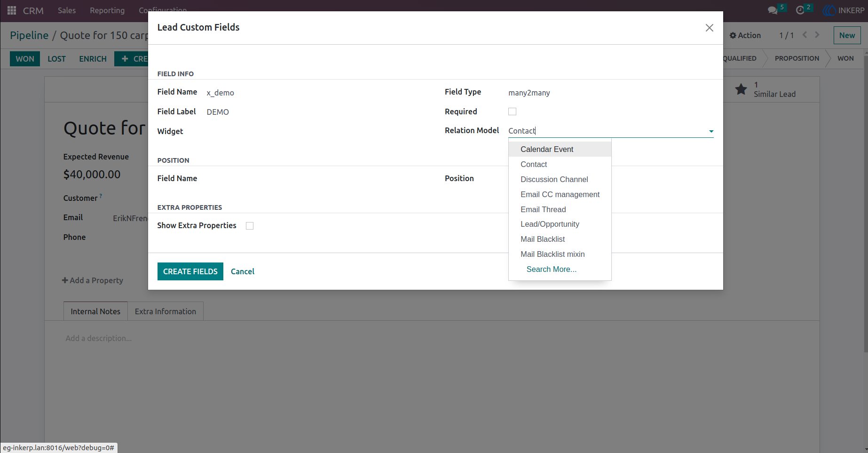Select the PROPOSITION stage
The height and width of the screenshot is (453, 868).
click(x=797, y=58)
